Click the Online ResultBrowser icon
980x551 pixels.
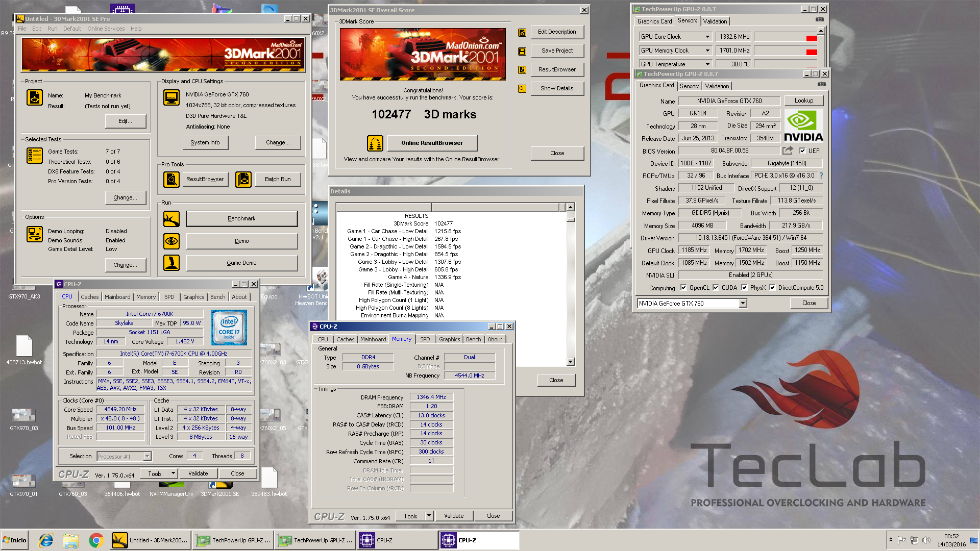pos(375,143)
